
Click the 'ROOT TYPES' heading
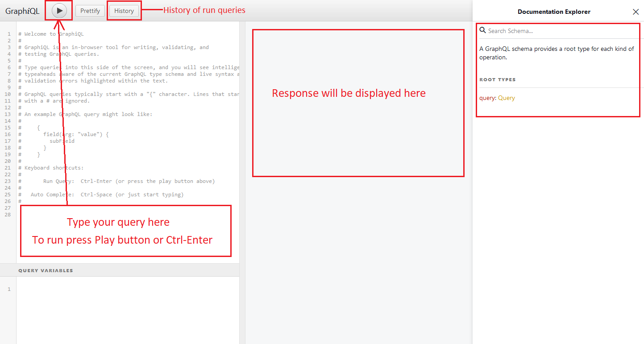click(498, 79)
